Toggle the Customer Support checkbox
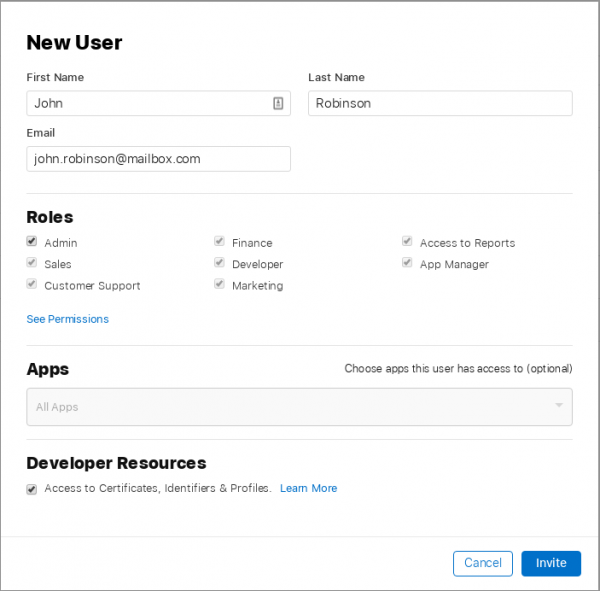Screen dimensions: 600x591 (x=32, y=285)
